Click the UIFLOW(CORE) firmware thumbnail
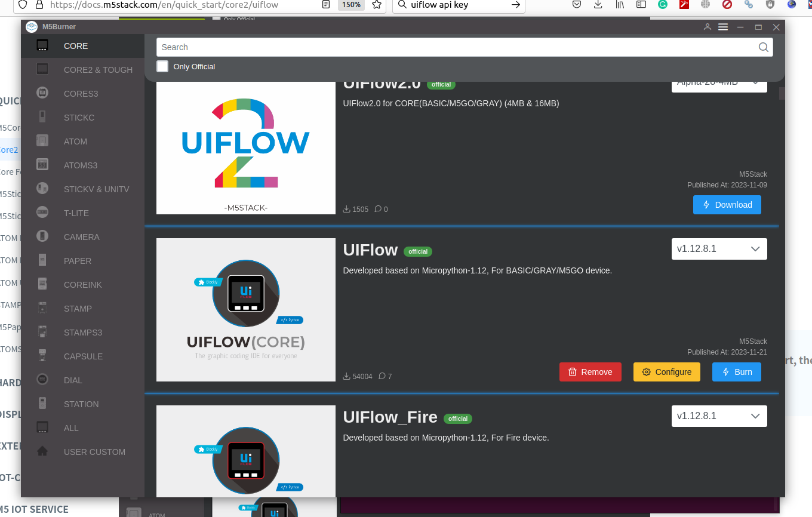This screenshot has height=517, width=812. (246, 310)
